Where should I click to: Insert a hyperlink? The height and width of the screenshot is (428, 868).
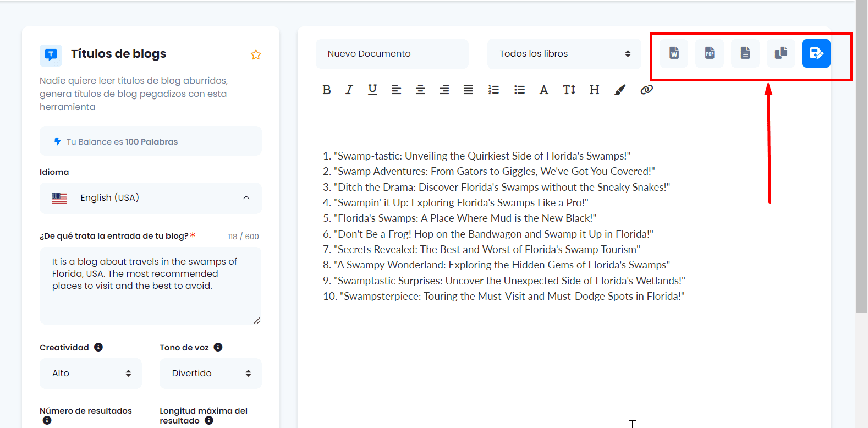click(x=647, y=90)
